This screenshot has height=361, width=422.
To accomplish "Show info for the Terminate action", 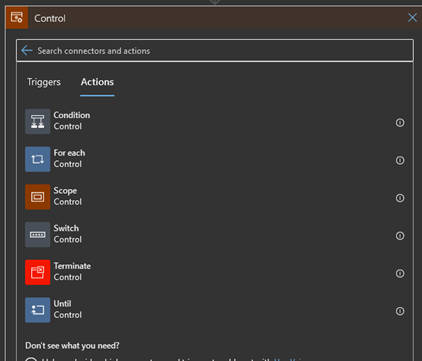I will click(400, 273).
